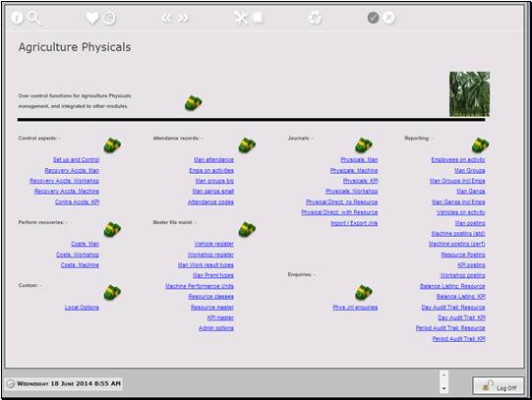This screenshot has width=532, height=400.
Task: Click the recycle arrows icon
Action: pos(315,18)
